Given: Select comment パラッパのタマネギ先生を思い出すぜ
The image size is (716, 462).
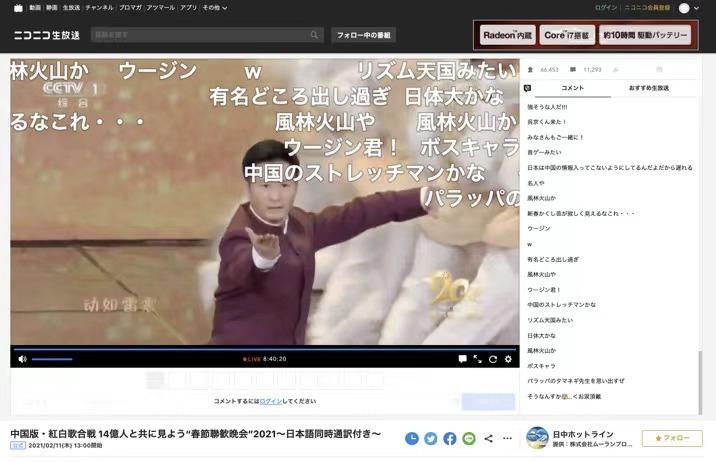Looking at the screenshot, I should 575,381.
